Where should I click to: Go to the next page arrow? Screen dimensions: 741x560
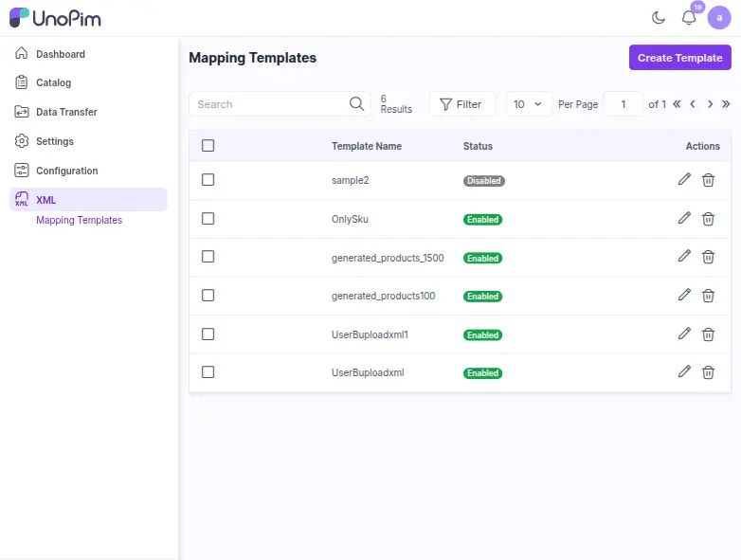click(710, 104)
